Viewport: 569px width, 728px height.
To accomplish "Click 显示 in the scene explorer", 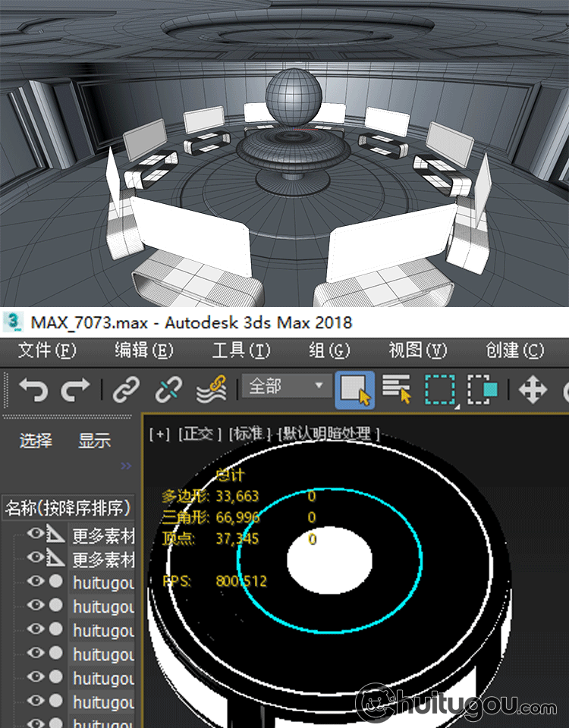I will pyautogui.click(x=94, y=441).
